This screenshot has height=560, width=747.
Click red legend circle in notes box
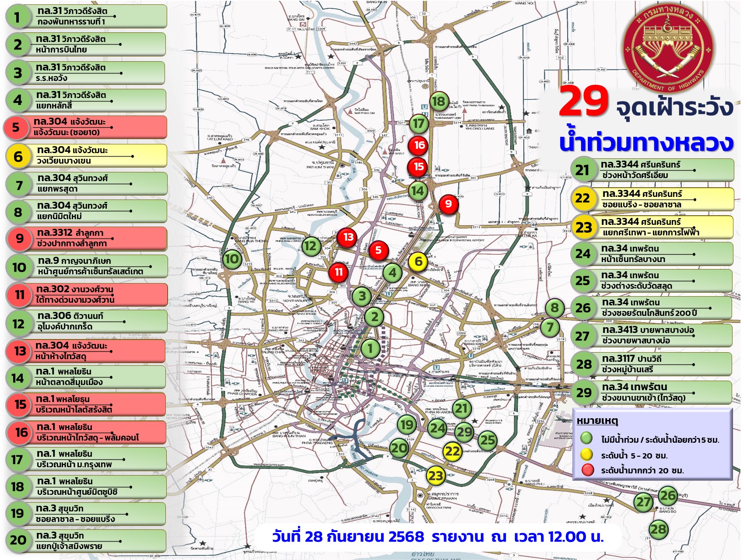(x=587, y=470)
